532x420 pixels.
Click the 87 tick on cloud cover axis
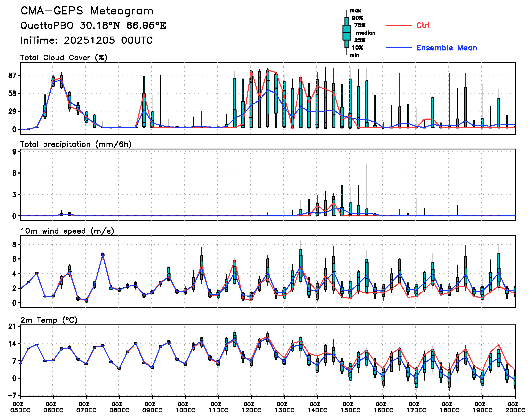[12, 76]
